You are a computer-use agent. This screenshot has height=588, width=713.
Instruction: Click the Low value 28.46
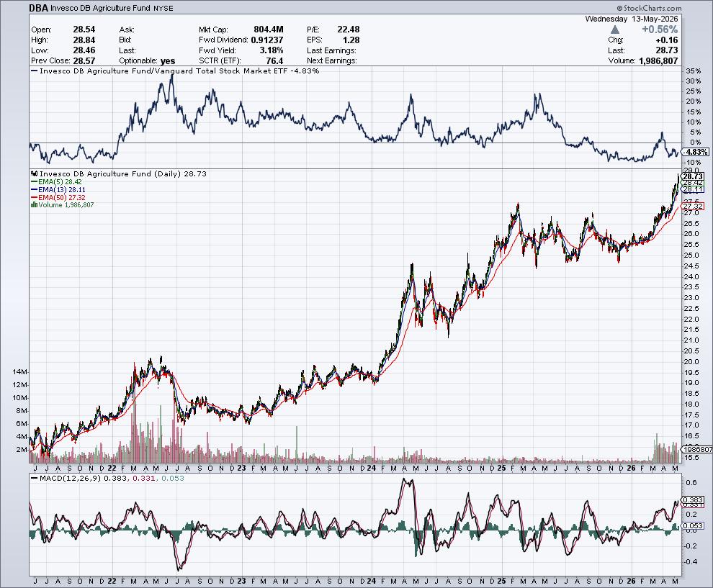[x=84, y=50]
